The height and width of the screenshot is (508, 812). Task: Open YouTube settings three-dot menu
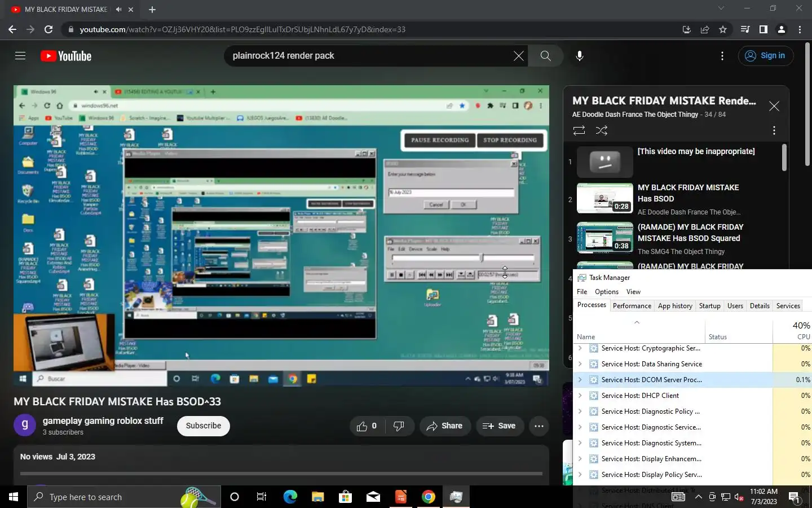point(722,56)
